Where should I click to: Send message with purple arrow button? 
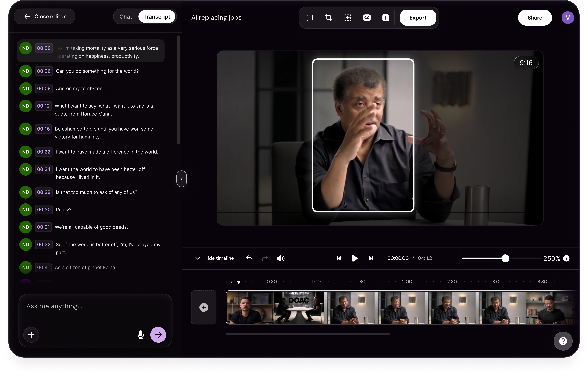158,335
